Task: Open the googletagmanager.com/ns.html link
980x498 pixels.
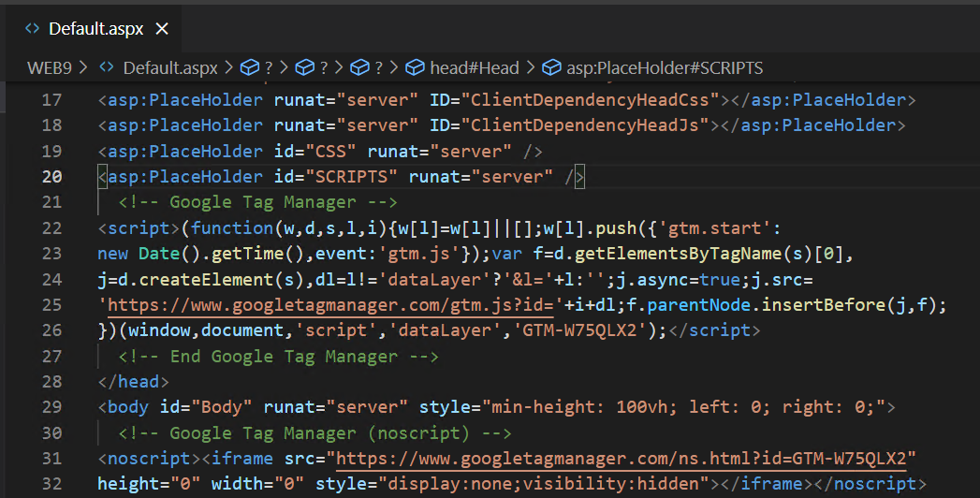Action: click(x=622, y=459)
